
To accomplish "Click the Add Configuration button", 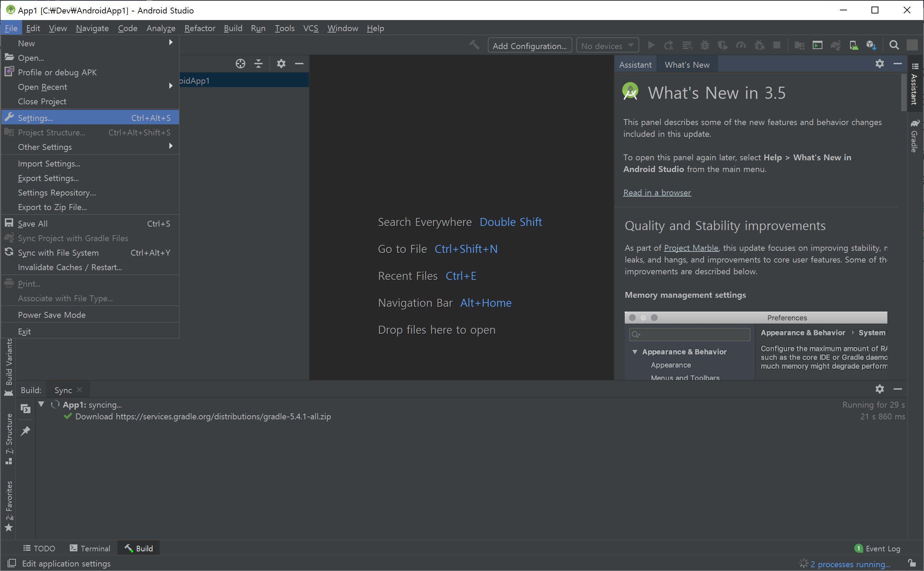I will coord(529,46).
